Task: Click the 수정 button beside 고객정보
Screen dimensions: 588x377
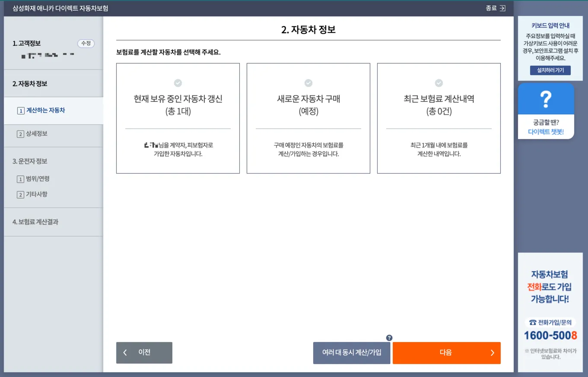Action: 85,43
